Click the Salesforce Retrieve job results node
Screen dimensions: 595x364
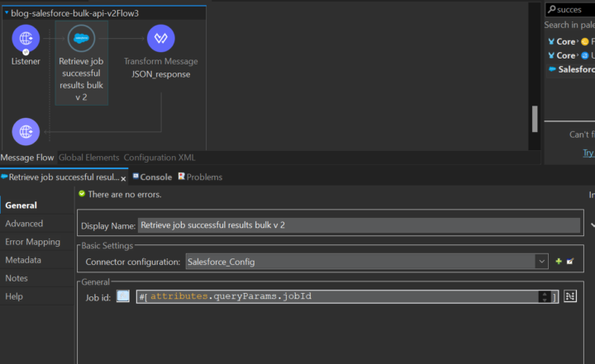(81, 39)
